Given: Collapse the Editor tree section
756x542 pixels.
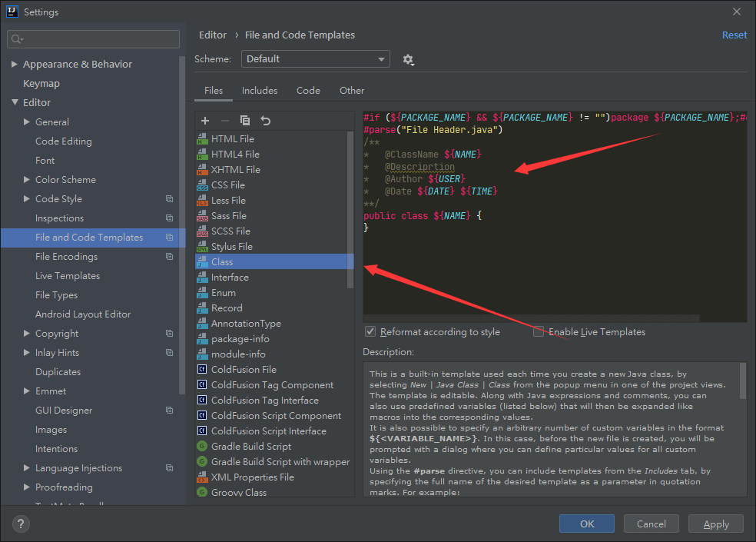Looking at the screenshot, I should point(15,103).
